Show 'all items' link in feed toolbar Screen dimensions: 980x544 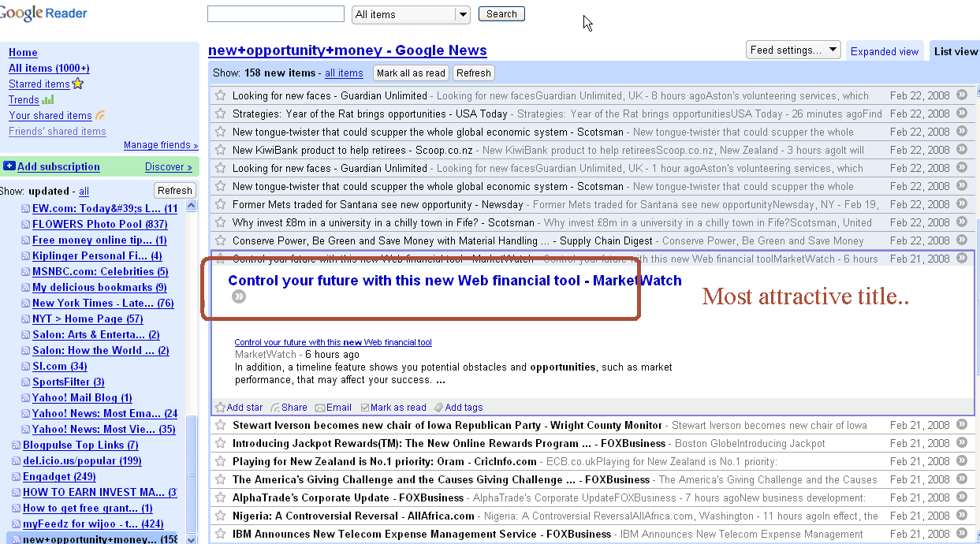tap(344, 73)
